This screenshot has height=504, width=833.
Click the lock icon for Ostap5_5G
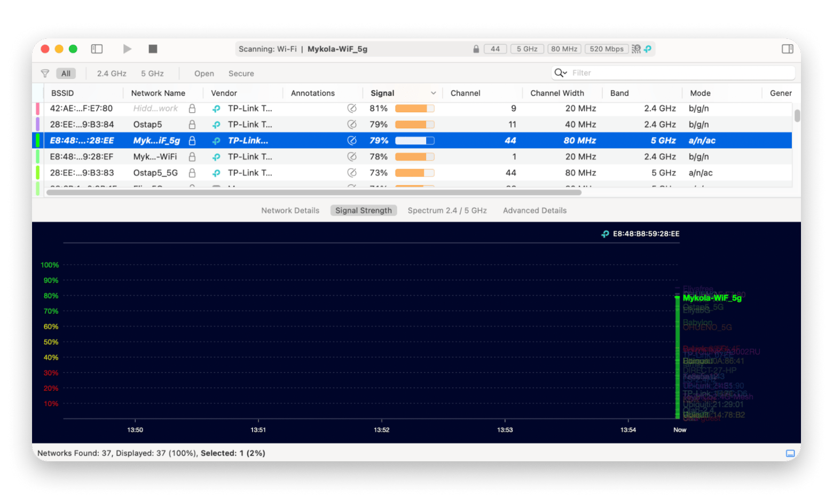[192, 173]
